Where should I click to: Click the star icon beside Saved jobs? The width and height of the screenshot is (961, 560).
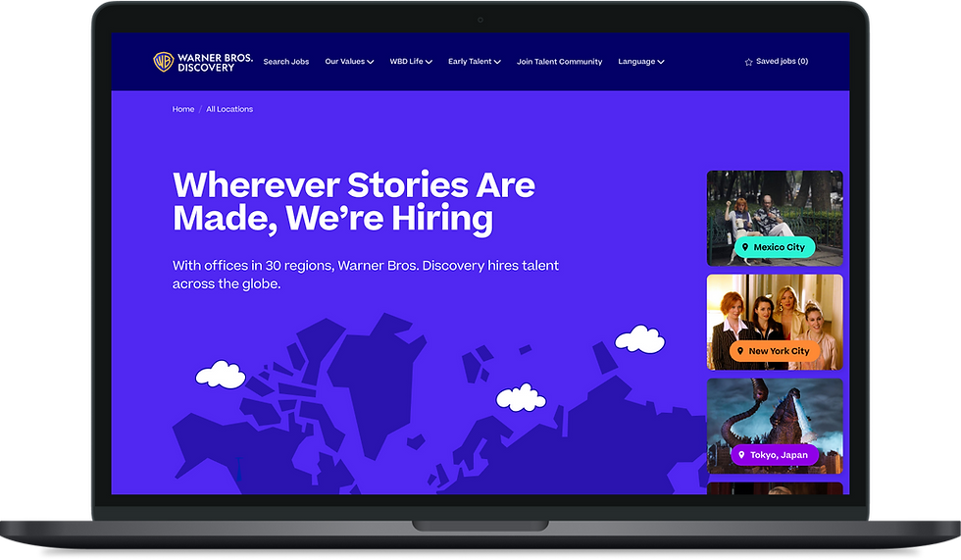(x=748, y=62)
